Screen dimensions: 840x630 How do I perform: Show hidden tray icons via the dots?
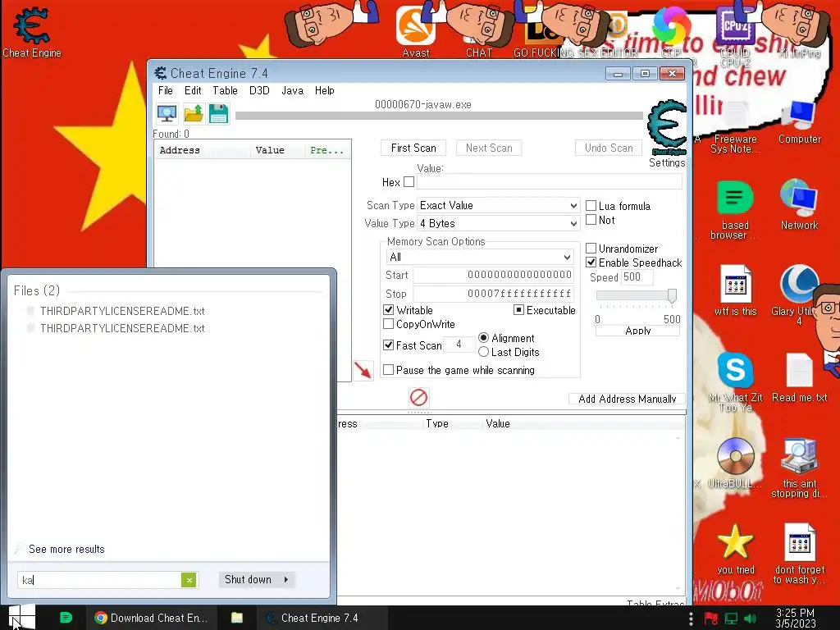click(x=691, y=619)
